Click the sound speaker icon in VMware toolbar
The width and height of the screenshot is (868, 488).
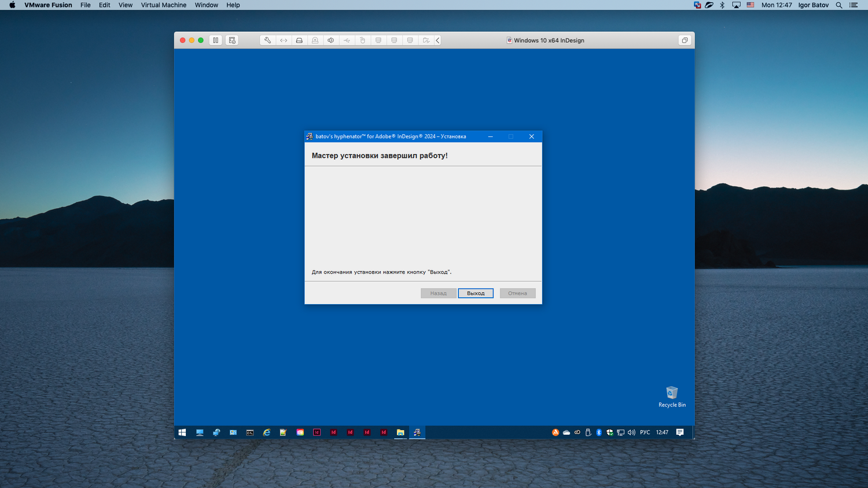tap(330, 40)
